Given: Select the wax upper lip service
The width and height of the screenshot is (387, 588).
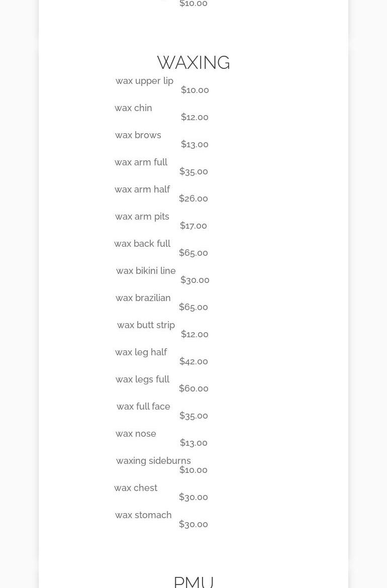Looking at the screenshot, I should click(x=144, y=81).
